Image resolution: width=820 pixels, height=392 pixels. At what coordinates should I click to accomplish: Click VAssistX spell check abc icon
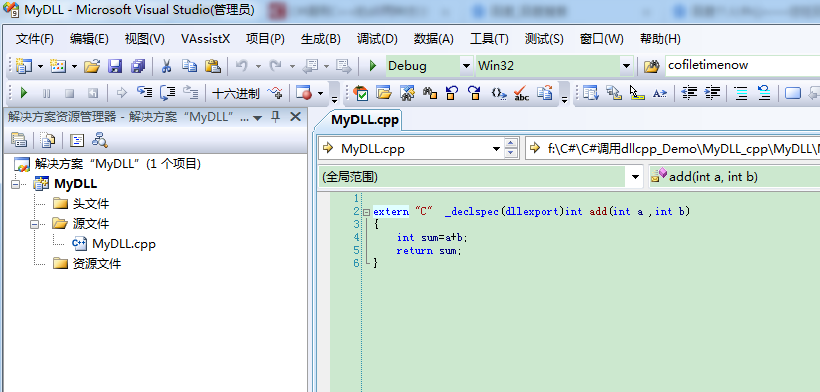[x=521, y=94]
